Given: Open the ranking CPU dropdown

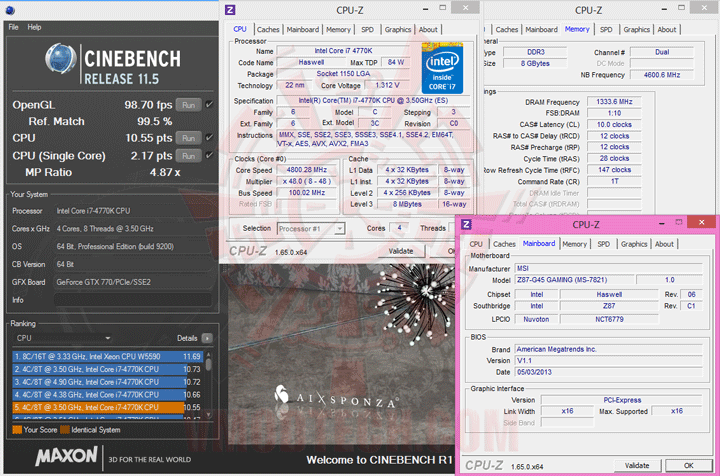Looking at the screenshot, I should click(62, 338).
